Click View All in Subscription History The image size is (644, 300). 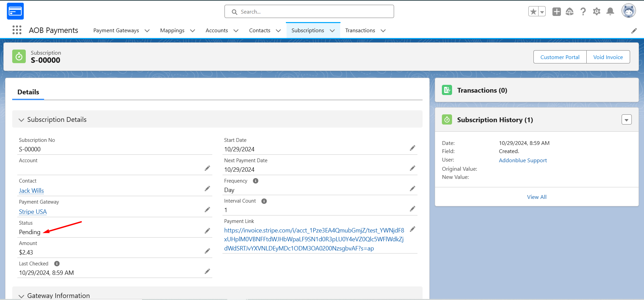[537, 197]
